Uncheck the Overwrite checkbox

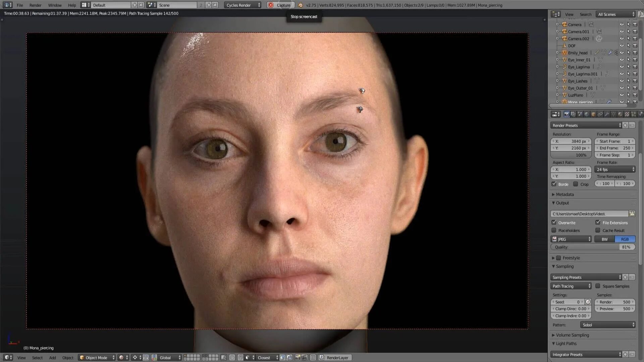pyautogui.click(x=554, y=223)
